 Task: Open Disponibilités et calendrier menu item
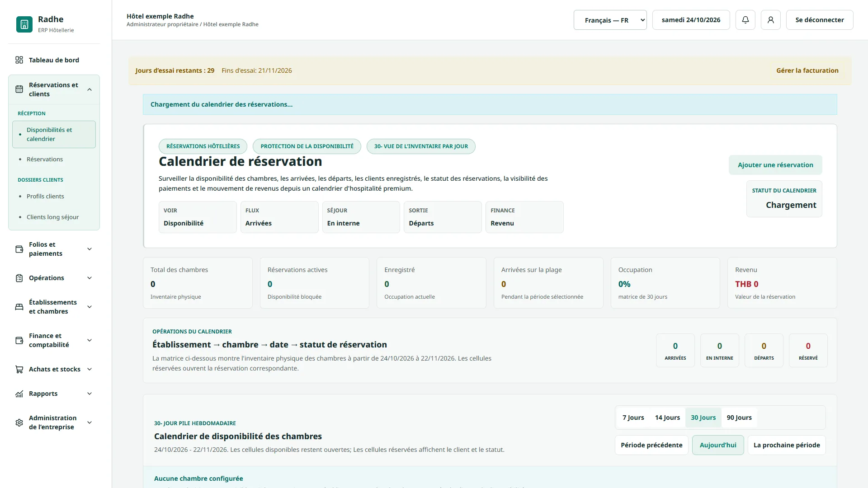[54, 134]
